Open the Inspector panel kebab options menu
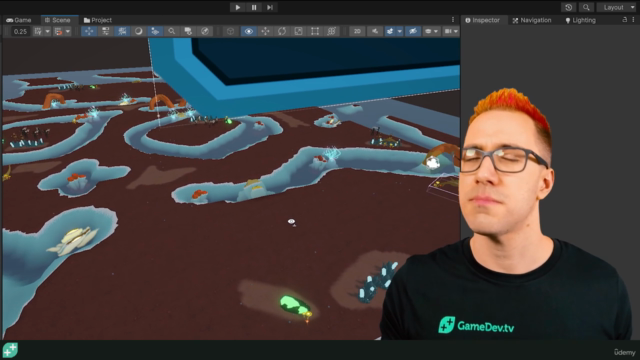 633,20
